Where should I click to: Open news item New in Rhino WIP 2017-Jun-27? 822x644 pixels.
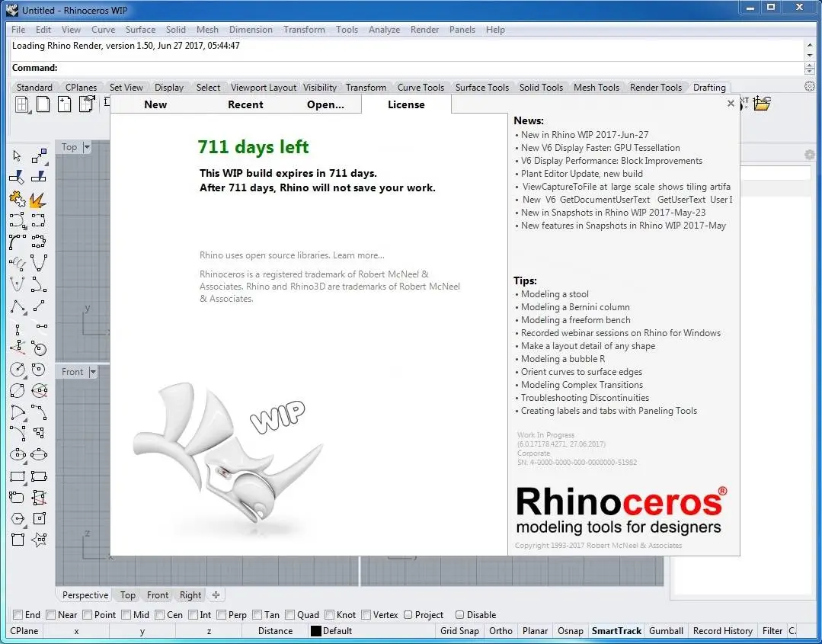(584, 135)
